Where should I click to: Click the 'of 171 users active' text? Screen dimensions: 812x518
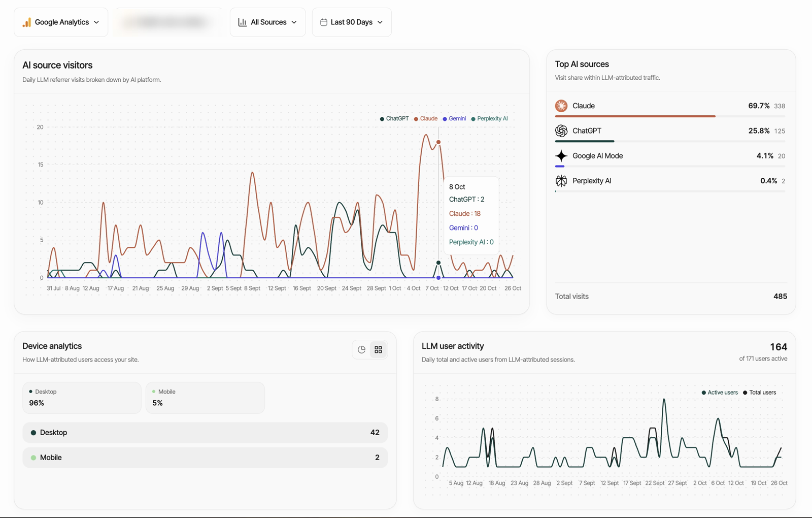pos(763,359)
